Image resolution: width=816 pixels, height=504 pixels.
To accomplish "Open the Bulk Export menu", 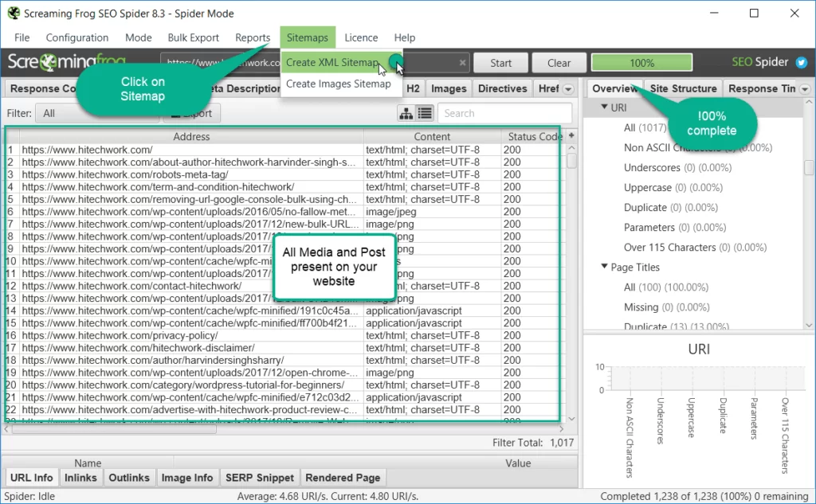I will pos(193,37).
